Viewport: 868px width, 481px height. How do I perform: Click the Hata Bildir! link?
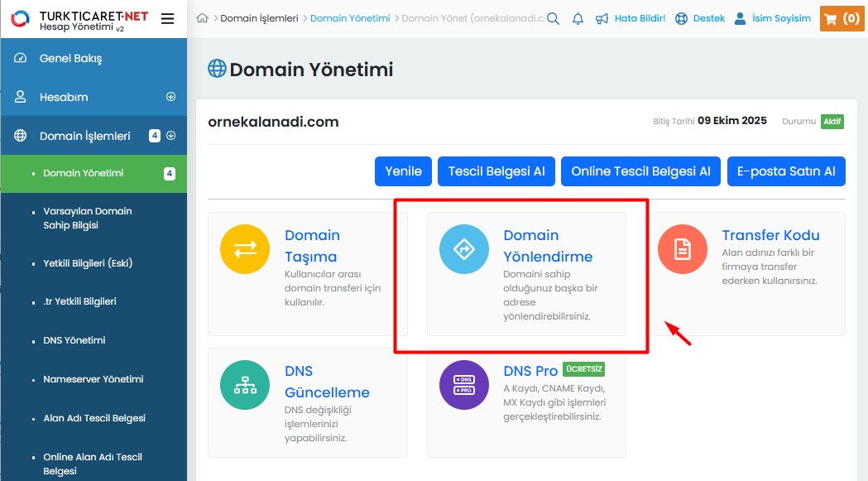631,18
